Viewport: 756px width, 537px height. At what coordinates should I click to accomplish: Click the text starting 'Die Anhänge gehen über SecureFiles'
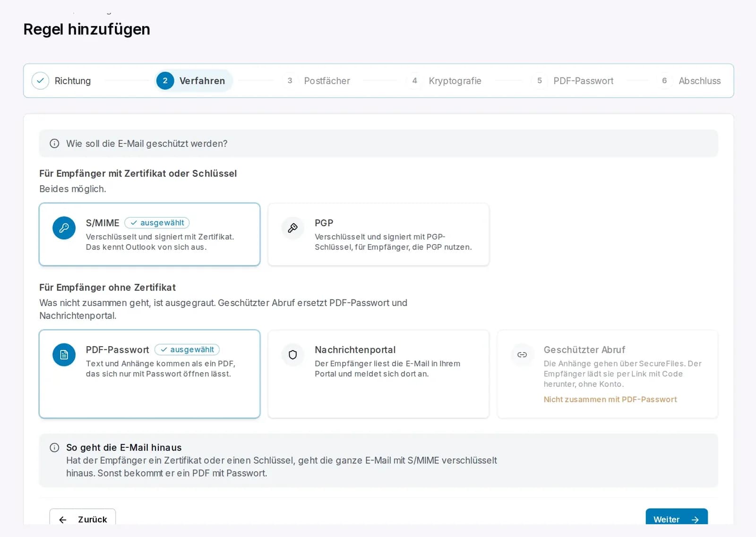(x=622, y=374)
